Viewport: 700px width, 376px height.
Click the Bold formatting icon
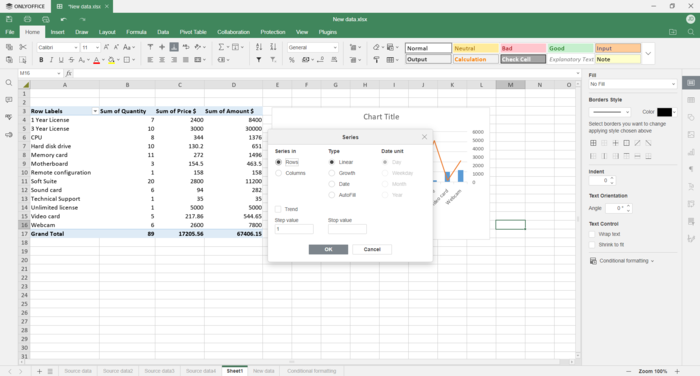click(x=41, y=60)
